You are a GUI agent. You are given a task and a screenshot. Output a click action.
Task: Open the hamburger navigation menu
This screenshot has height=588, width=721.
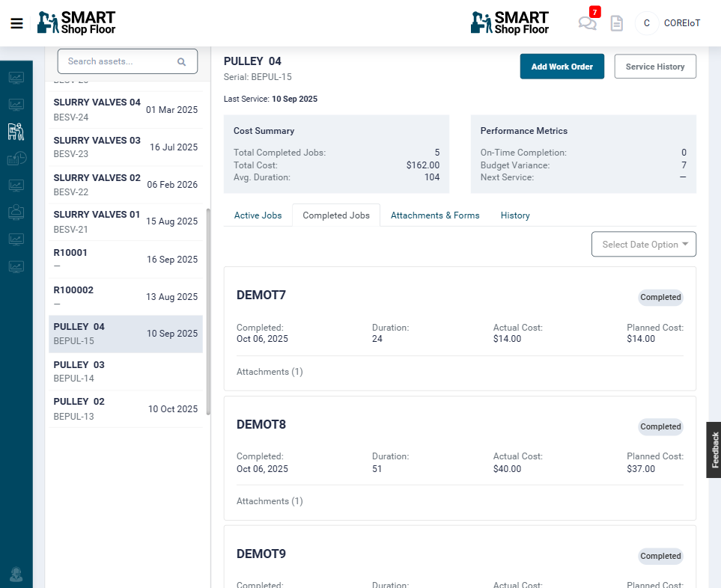click(x=16, y=23)
